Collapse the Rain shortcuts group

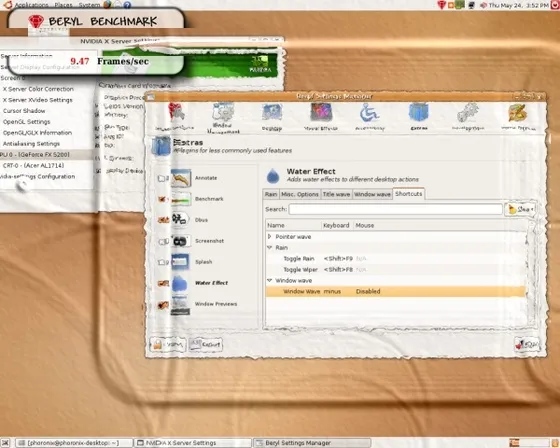tap(270, 247)
